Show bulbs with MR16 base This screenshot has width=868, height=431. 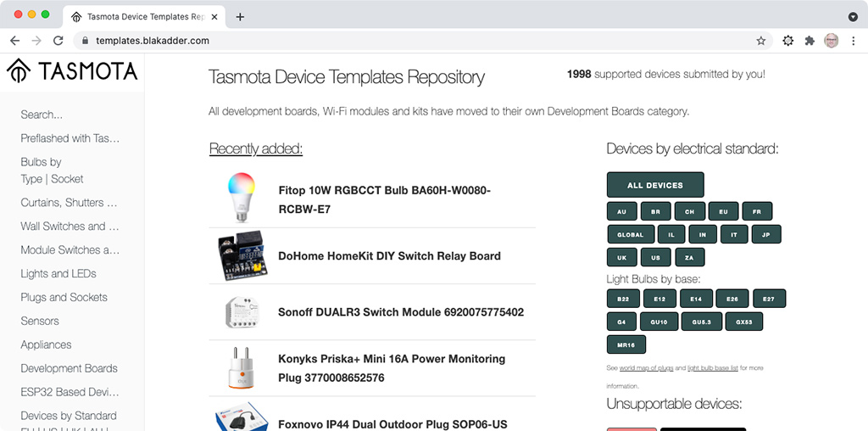point(626,344)
